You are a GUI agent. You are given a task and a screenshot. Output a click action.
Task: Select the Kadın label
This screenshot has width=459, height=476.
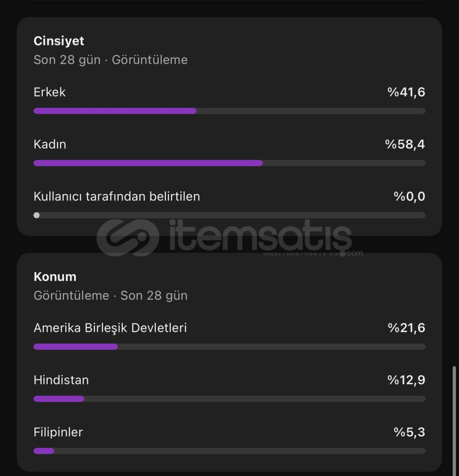pos(50,144)
